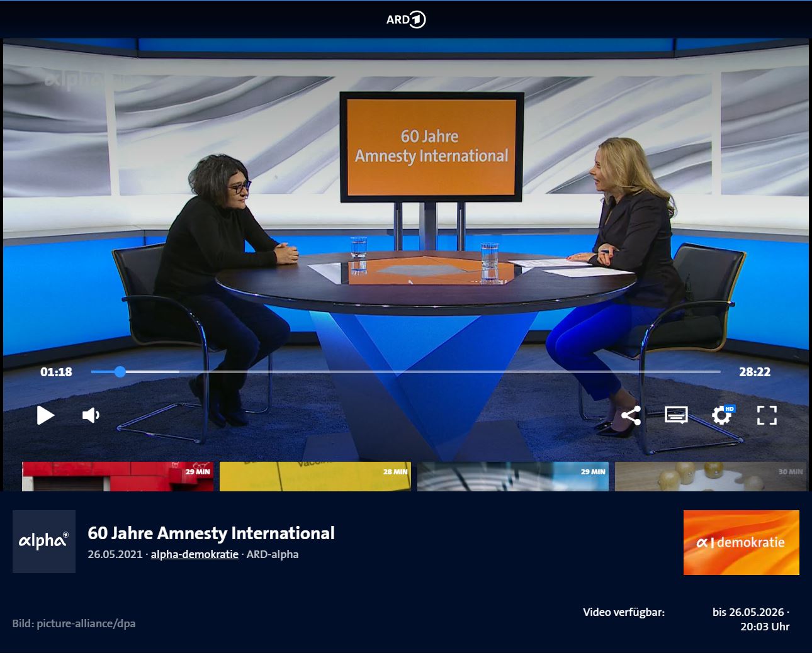Open the yellow 28 MIN recommended video
Image resolution: width=812 pixels, height=653 pixels.
315,476
